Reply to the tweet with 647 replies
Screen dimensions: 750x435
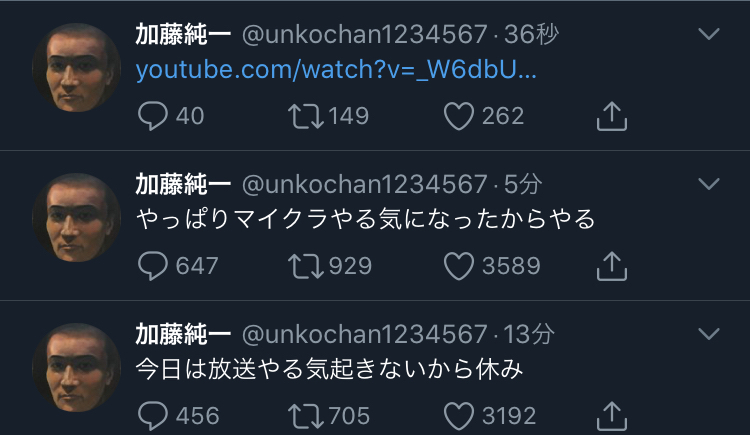(153, 266)
